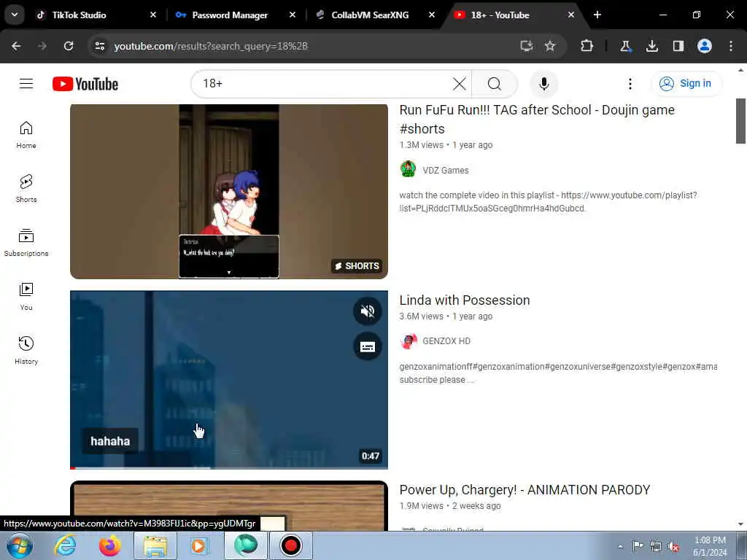747x560 pixels.
Task: Open History in the sidebar
Action: [26, 351]
